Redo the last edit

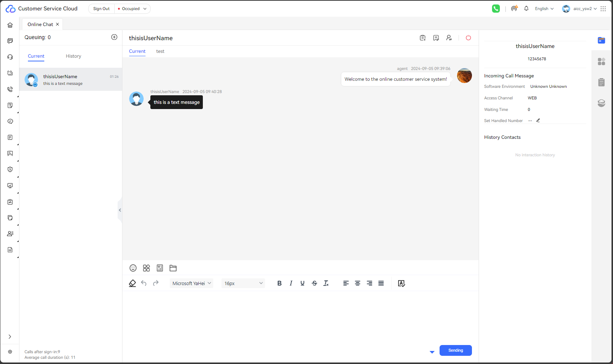[x=156, y=283]
